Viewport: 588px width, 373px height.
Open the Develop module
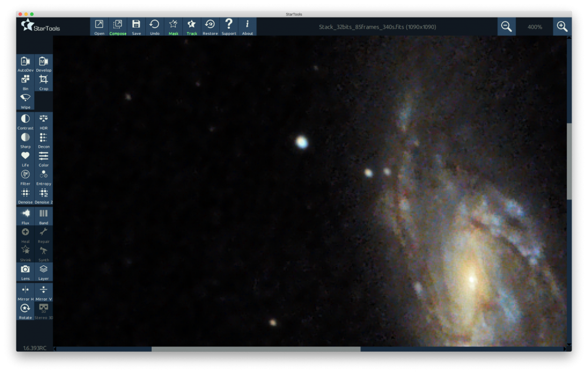(44, 64)
